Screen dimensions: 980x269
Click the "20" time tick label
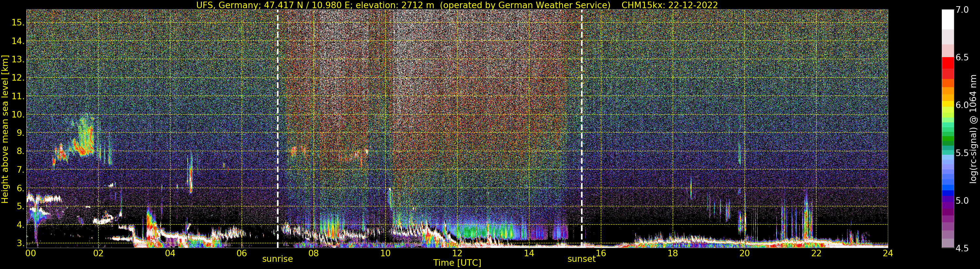(744, 253)
